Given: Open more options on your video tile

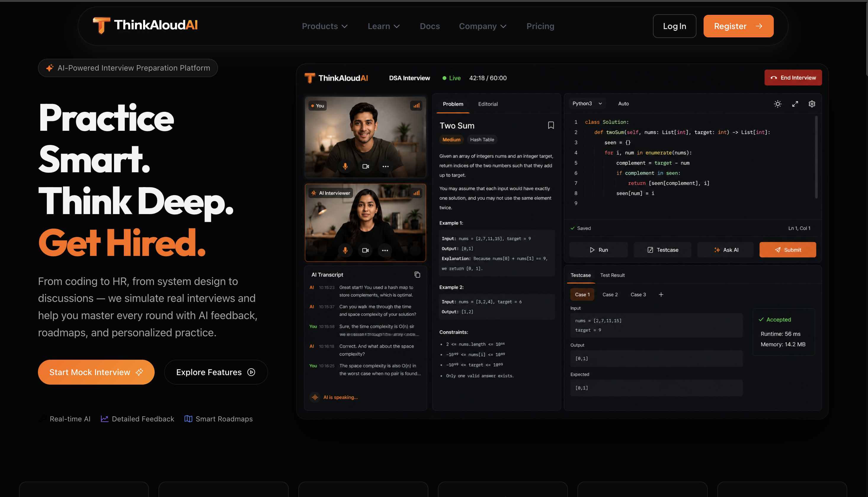Looking at the screenshot, I should tap(385, 166).
